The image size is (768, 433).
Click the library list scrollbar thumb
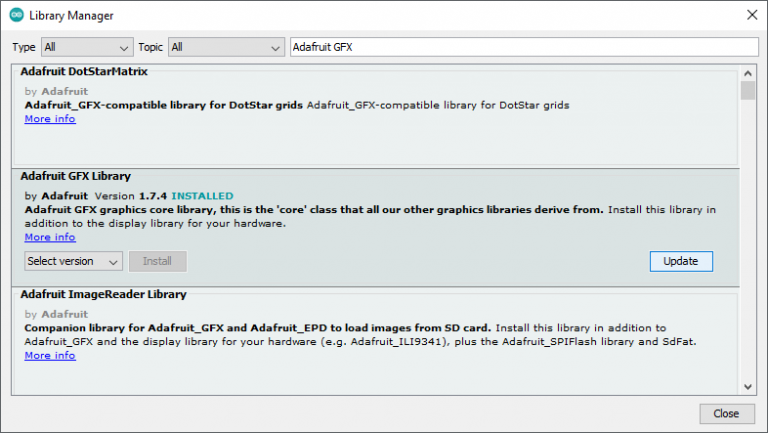[x=747, y=91]
